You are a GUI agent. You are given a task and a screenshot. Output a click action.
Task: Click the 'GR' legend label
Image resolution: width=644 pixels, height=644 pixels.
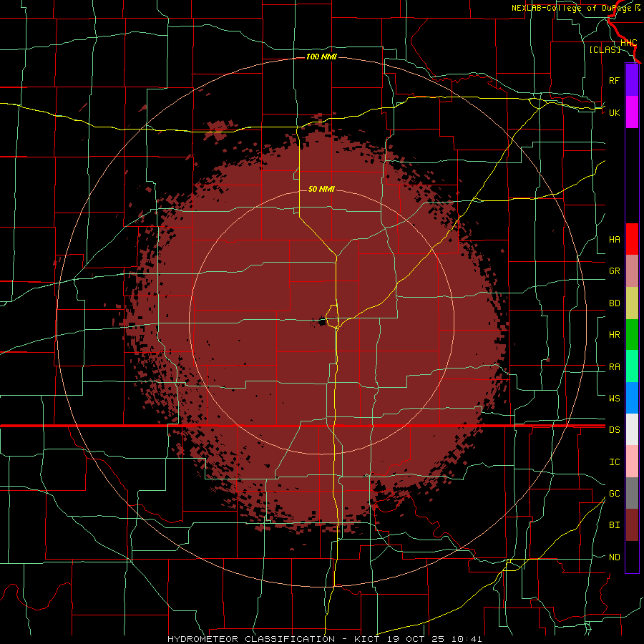click(614, 271)
